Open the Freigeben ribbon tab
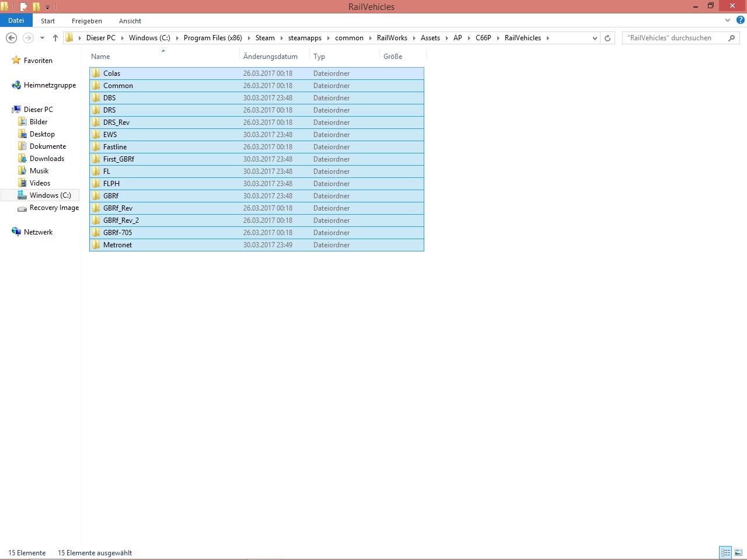 click(86, 21)
